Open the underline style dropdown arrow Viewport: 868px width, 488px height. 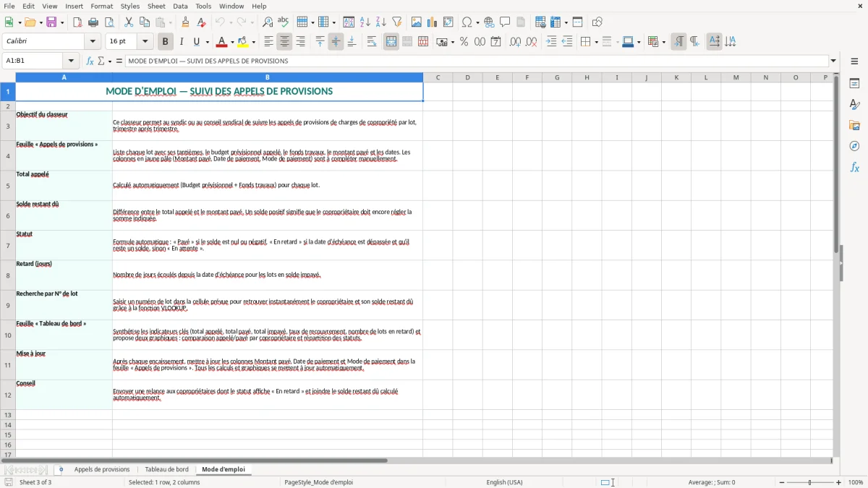(x=207, y=42)
